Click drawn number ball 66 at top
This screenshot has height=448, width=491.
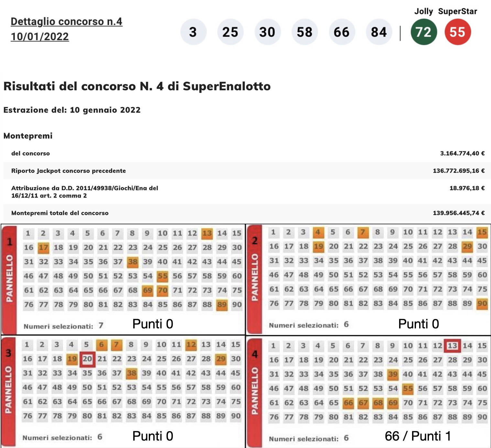click(x=342, y=32)
